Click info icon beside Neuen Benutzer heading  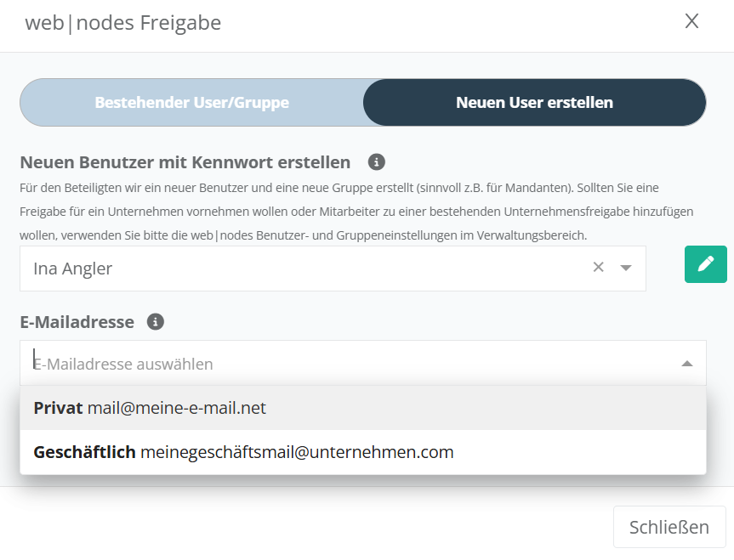pyautogui.click(x=377, y=161)
